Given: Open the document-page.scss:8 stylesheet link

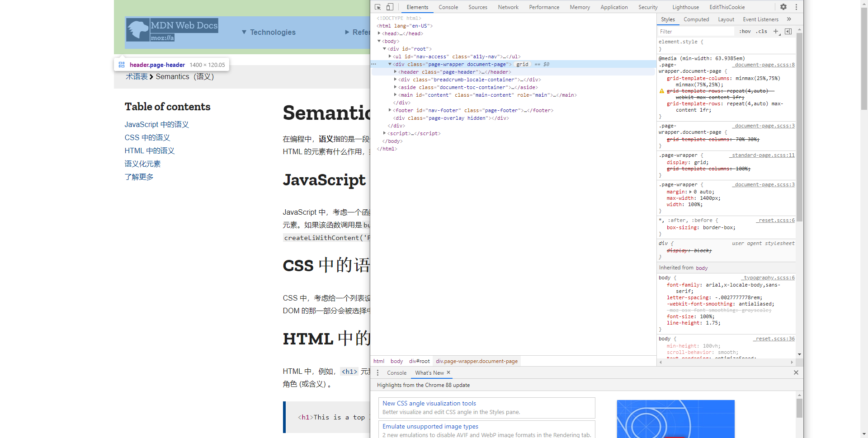Looking at the screenshot, I should [764, 65].
